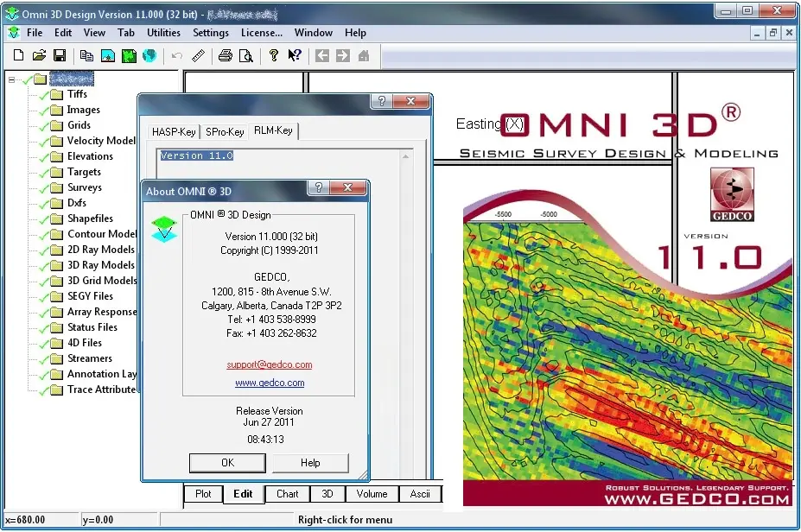The image size is (801, 532).
Task: Switch to the 3D tab at bottom
Action: (x=327, y=494)
